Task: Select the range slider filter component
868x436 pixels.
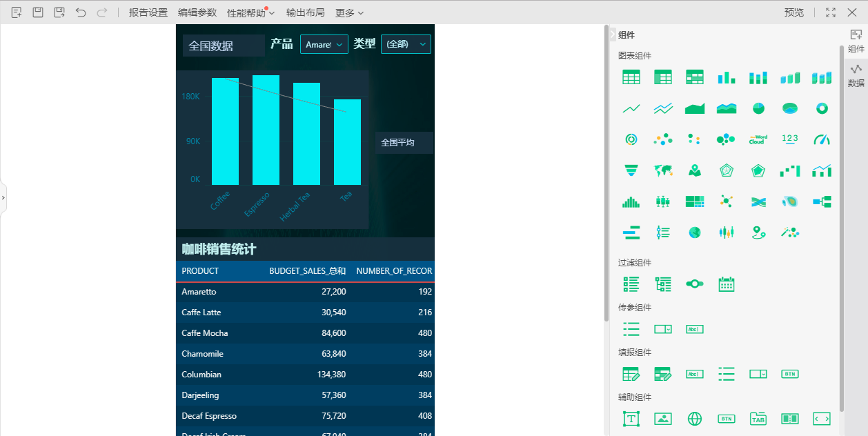Action: point(695,284)
